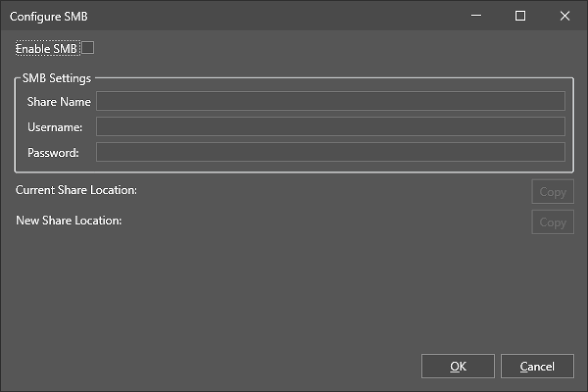Click the New Share Location label
Screen dimensions: 588x392
69,220
